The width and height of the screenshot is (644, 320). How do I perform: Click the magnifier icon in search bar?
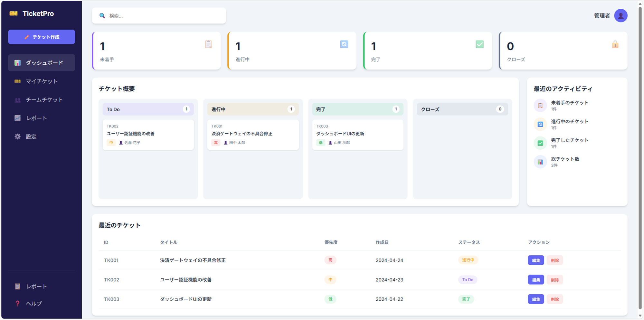click(102, 16)
